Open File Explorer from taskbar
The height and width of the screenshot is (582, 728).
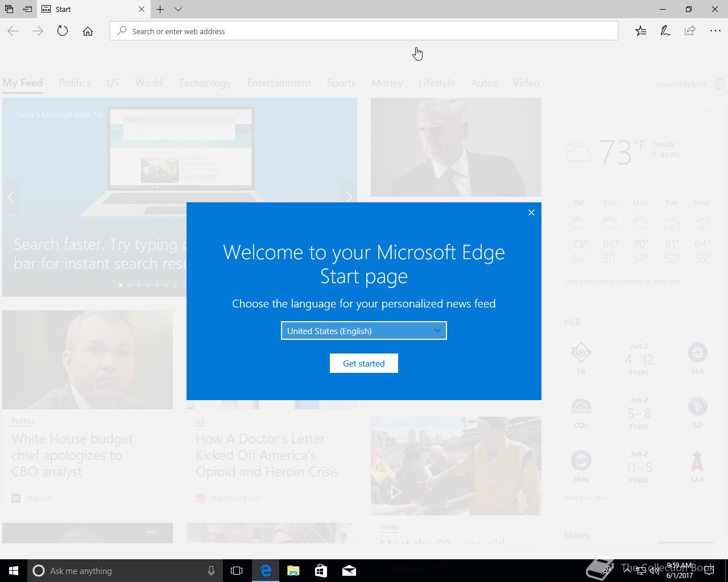[293, 571]
